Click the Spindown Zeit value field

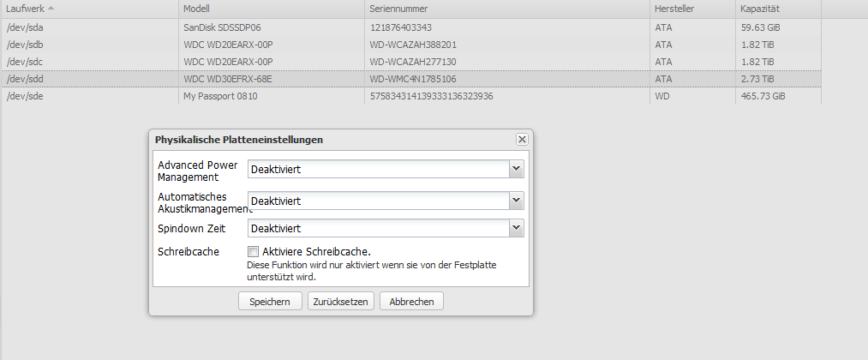click(379, 228)
